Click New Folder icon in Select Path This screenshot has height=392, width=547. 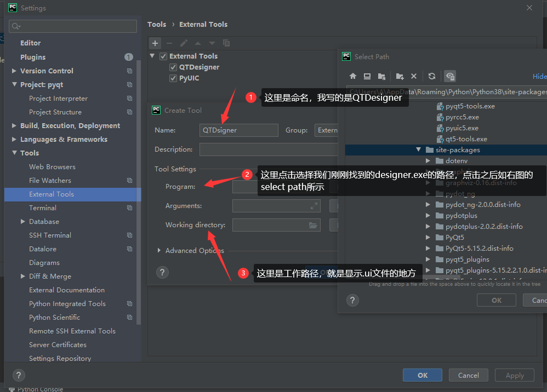tap(400, 76)
